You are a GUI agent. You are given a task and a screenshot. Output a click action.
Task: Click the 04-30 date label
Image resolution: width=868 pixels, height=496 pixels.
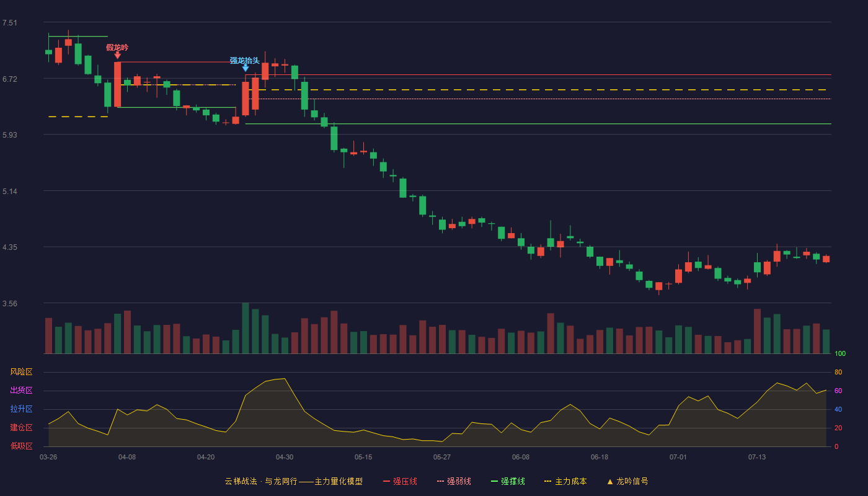coord(285,457)
